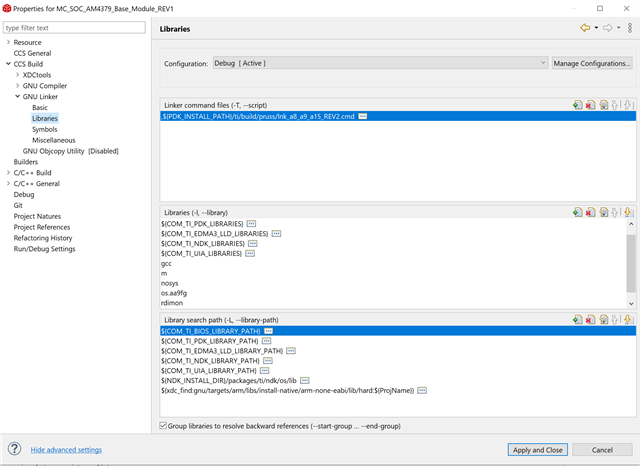Move library search path down
This screenshot has width=640, height=466.
click(628, 320)
